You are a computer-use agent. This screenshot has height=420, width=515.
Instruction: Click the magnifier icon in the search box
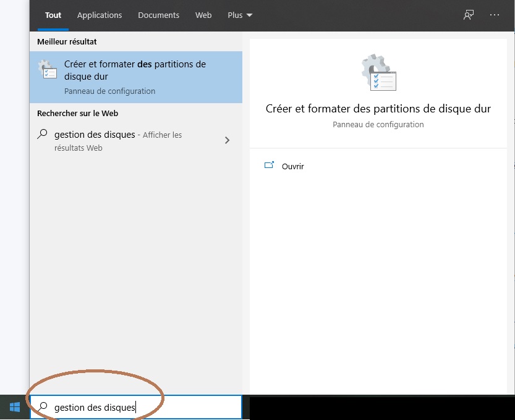[x=43, y=407]
